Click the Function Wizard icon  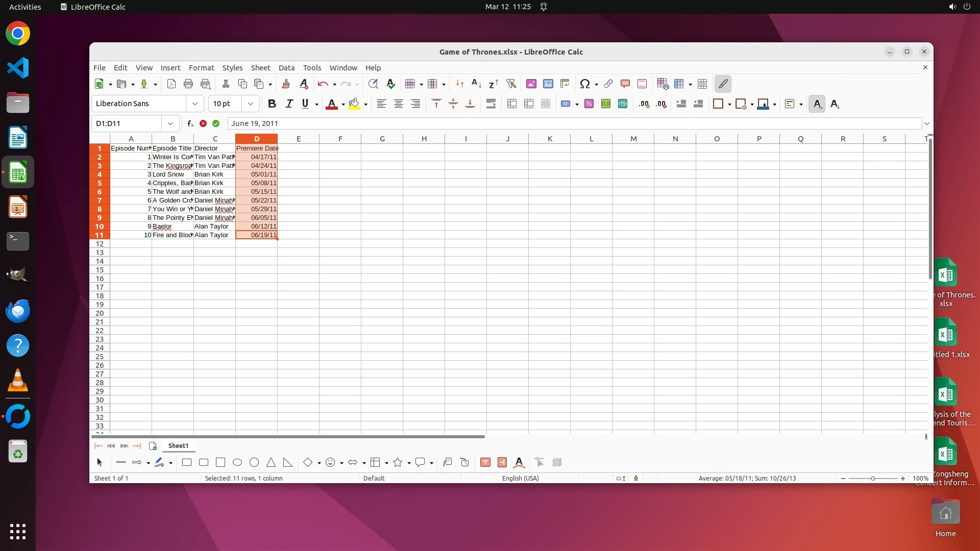pos(190,123)
